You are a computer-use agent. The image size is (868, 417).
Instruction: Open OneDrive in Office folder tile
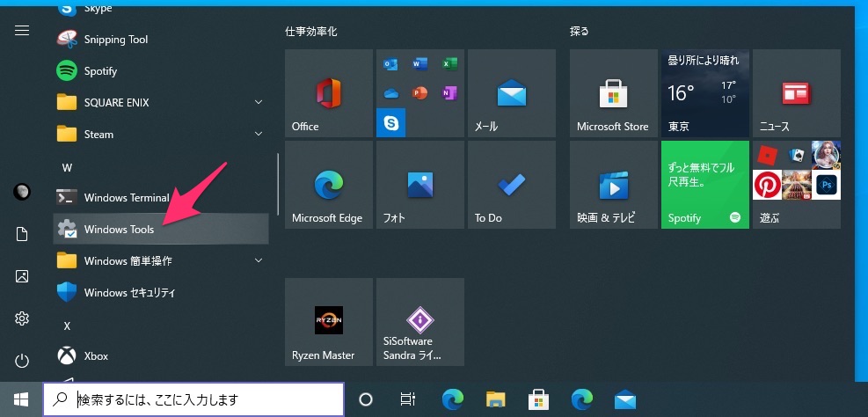[x=390, y=93]
